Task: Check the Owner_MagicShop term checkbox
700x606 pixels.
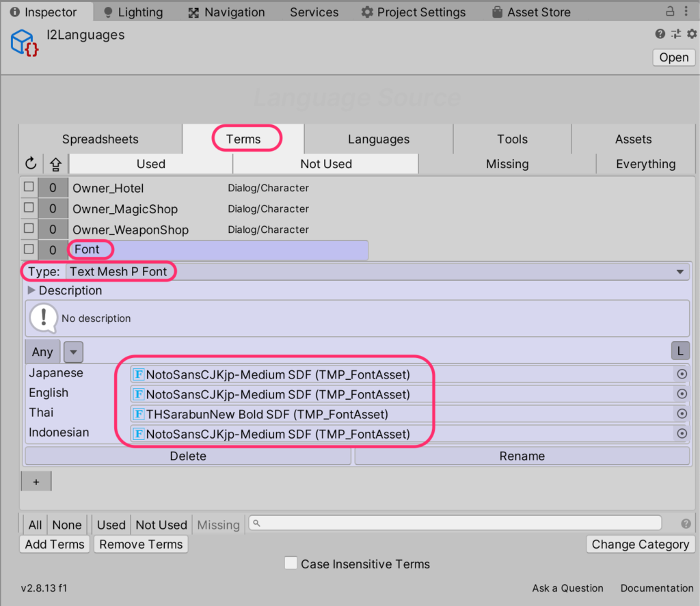Action: pos(29,207)
